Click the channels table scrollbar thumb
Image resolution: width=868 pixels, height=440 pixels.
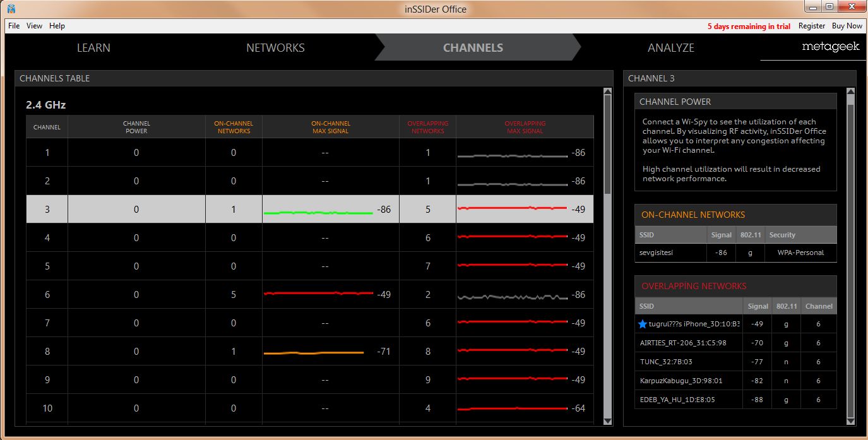pyautogui.click(x=607, y=145)
